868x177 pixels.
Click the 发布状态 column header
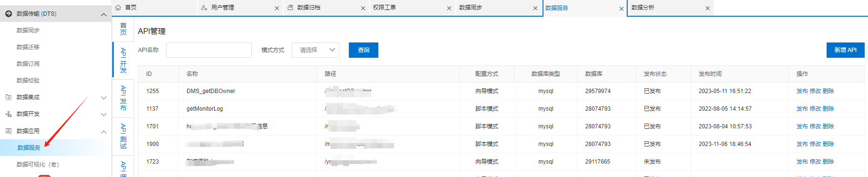[x=655, y=74]
